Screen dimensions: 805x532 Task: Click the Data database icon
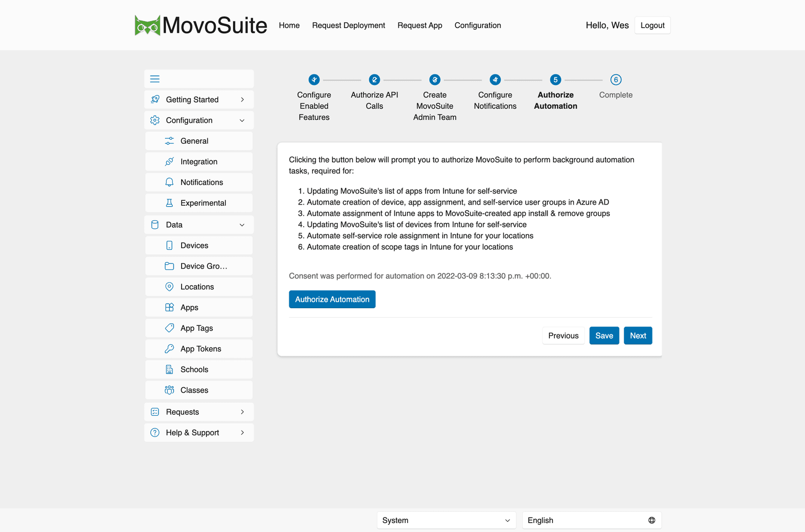pos(155,225)
